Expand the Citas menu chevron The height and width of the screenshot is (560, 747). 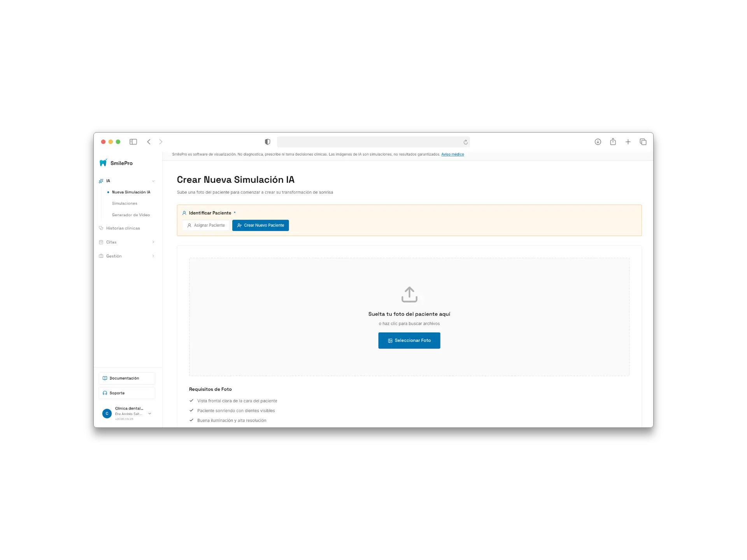(x=153, y=242)
